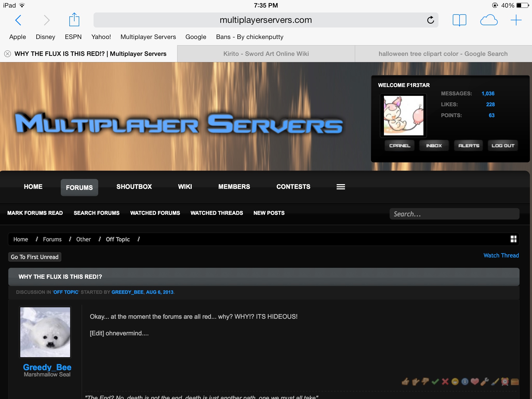Click the Watch Thread link
This screenshot has height=399, width=532.
(501, 256)
